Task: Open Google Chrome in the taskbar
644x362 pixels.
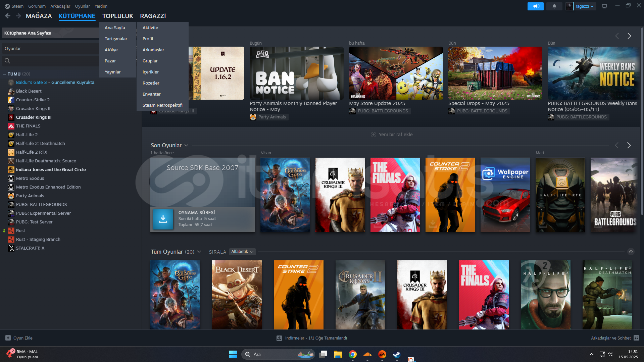Action: pyautogui.click(x=352, y=354)
